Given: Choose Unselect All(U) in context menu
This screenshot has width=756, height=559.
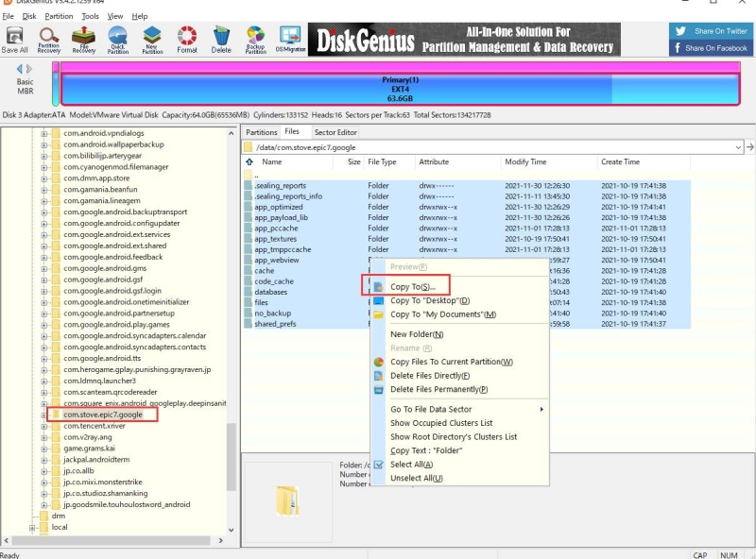Looking at the screenshot, I should coord(416,478).
